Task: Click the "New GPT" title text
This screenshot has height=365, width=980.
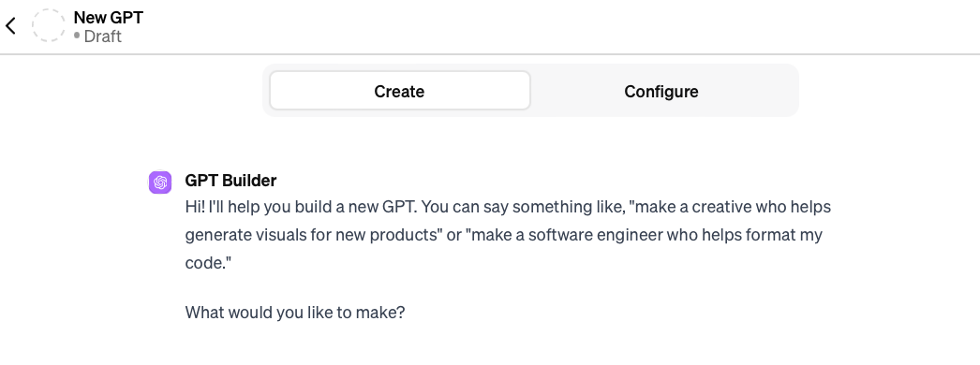Action: (108, 17)
